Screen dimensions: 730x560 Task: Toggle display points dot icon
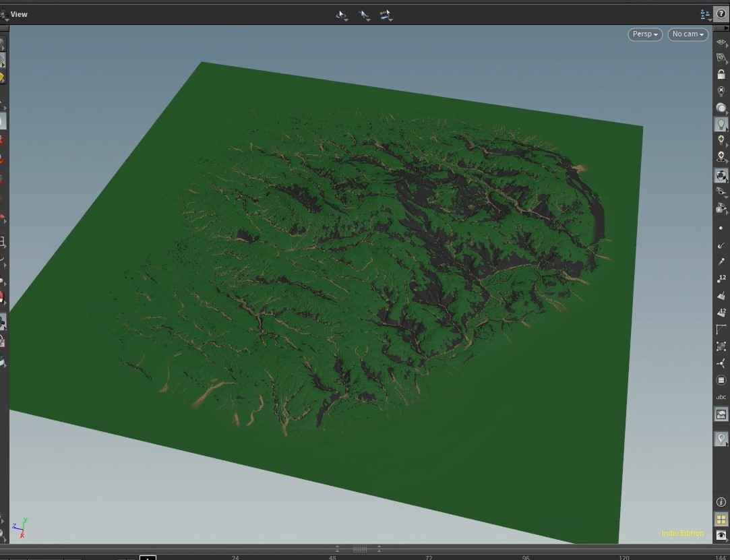(721, 228)
